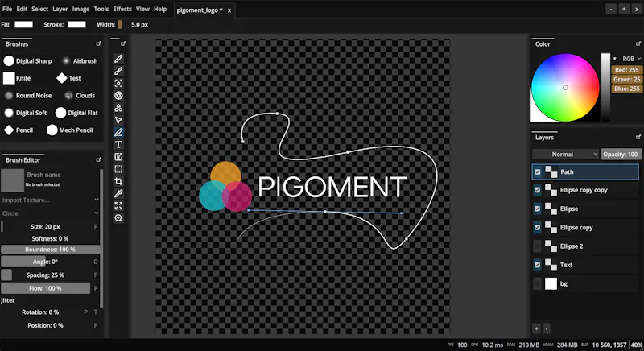Image resolution: width=644 pixels, height=351 pixels.
Task: Open the Effects menu
Action: pyautogui.click(x=122, y=9)
